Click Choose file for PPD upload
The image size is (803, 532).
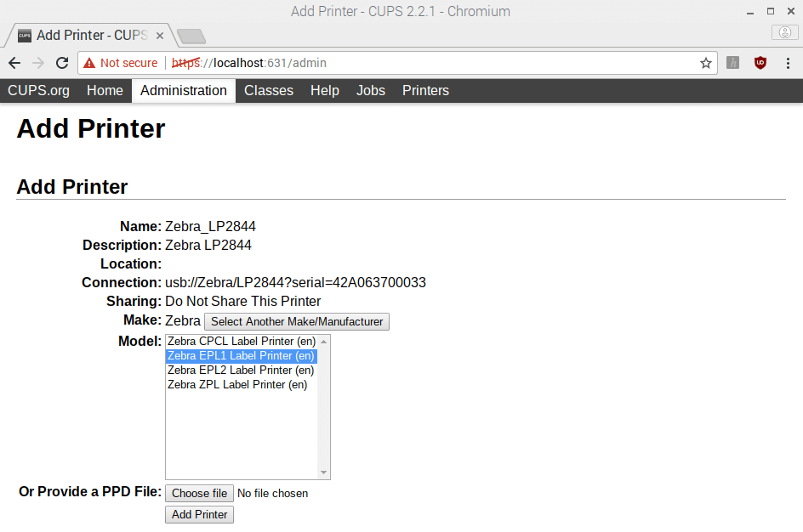tap(199, 493)
